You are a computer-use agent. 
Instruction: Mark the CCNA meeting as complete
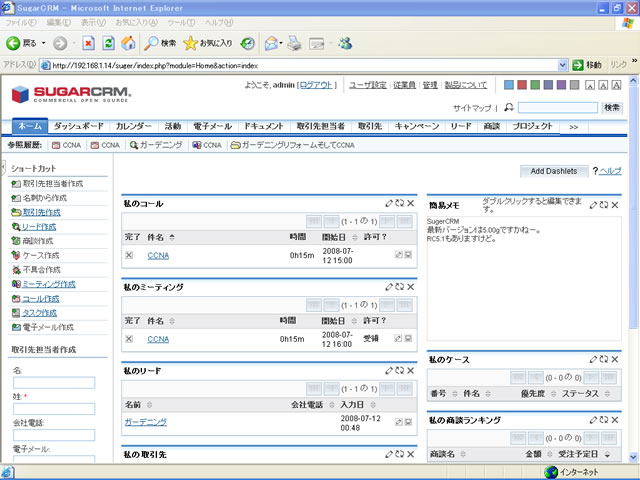point(129,339)
